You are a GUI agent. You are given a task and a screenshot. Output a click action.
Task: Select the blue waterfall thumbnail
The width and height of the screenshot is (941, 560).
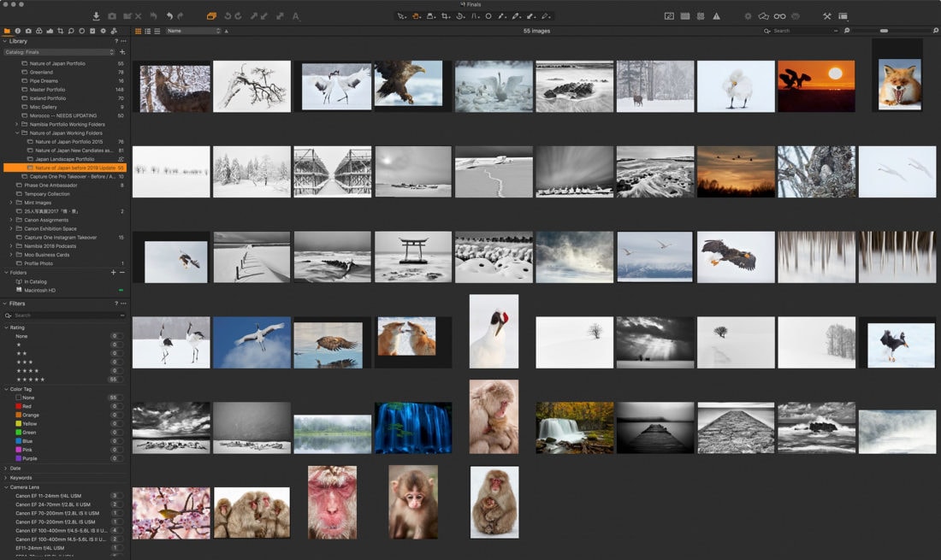(412, 427)
